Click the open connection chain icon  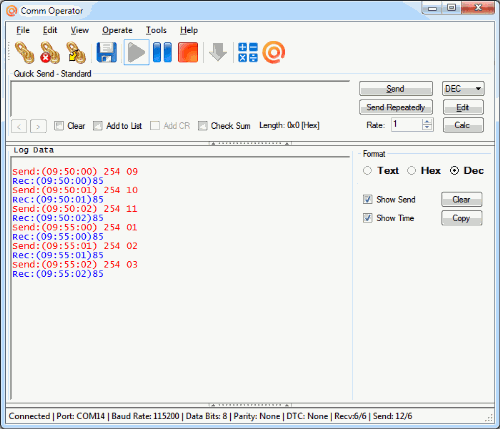25,52
